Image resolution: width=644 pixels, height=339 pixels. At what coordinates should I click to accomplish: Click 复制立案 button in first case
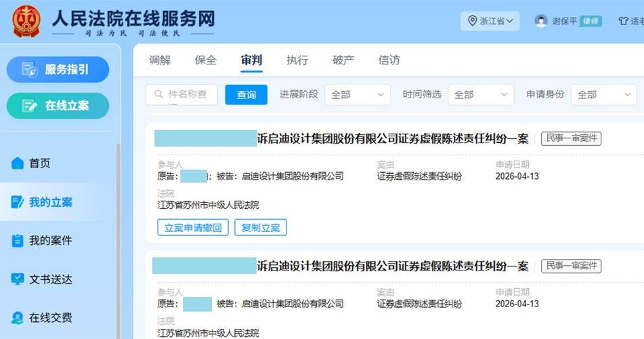coord(261,228)
